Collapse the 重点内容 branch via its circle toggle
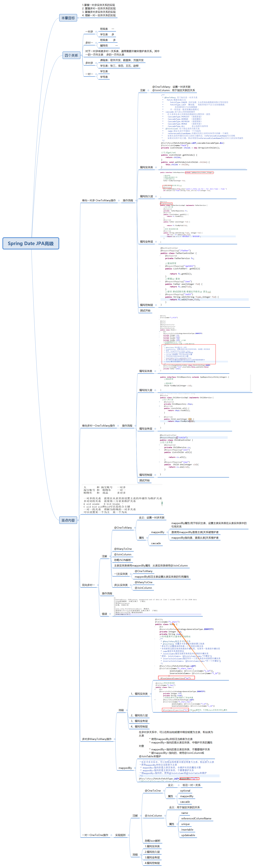255x868 pixels. (78, 520)
